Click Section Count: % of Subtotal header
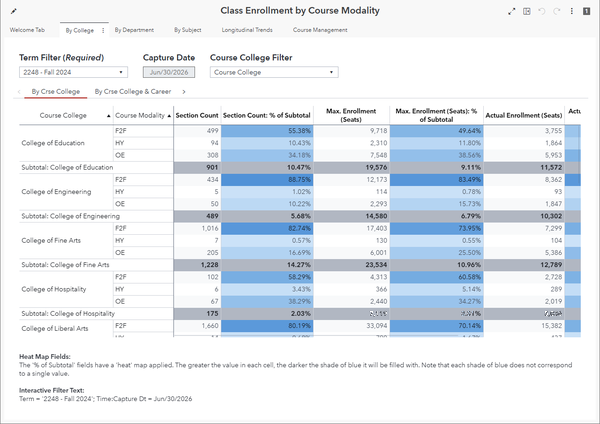Screen dimensions: 600x424 point(267,116)
